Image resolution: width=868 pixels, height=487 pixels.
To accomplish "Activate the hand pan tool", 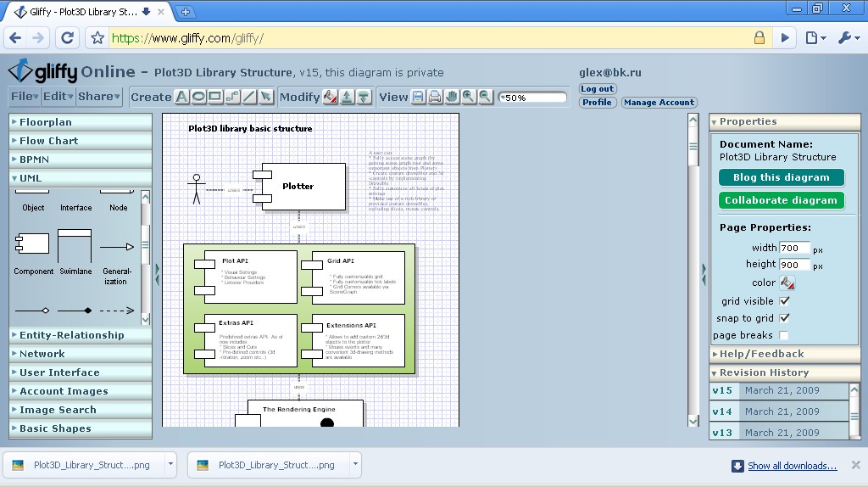I will (452, 97).
